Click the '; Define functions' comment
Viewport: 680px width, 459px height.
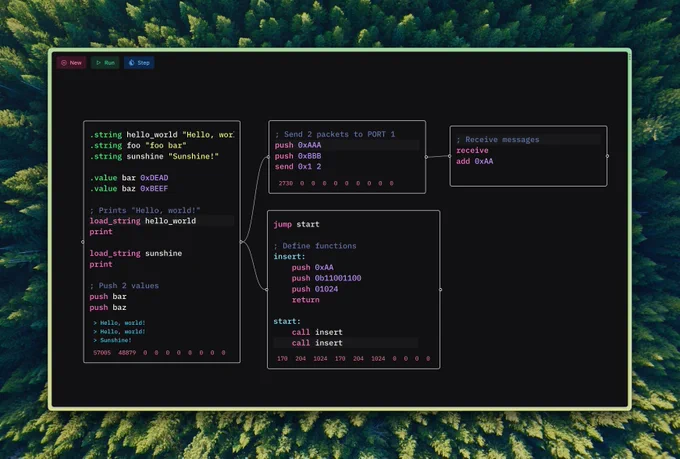coord(315,246)
